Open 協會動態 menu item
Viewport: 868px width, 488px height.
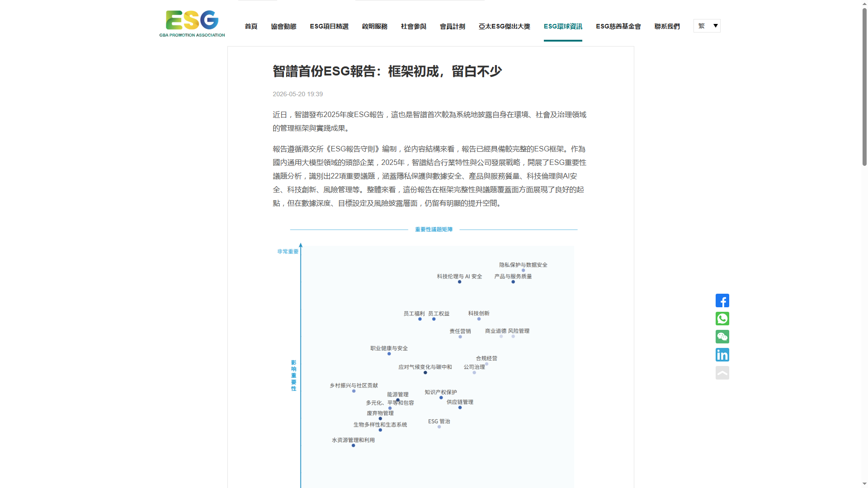(283, 26)
